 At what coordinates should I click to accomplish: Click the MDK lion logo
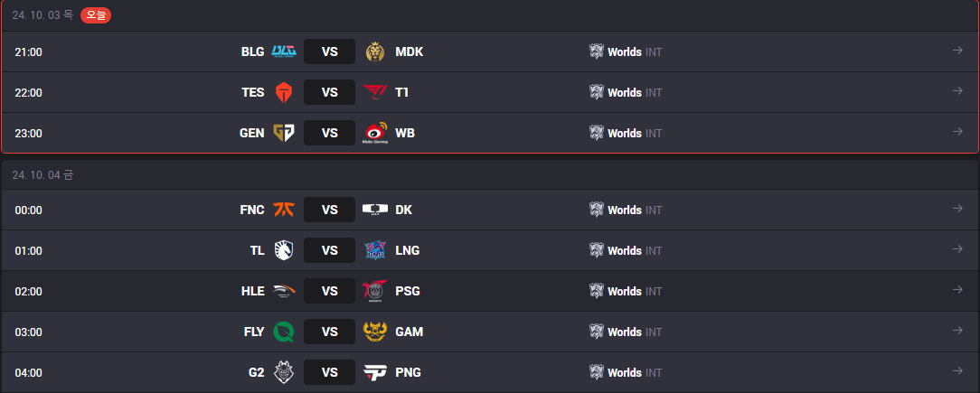pyautogui.click(x=375, y=51)
